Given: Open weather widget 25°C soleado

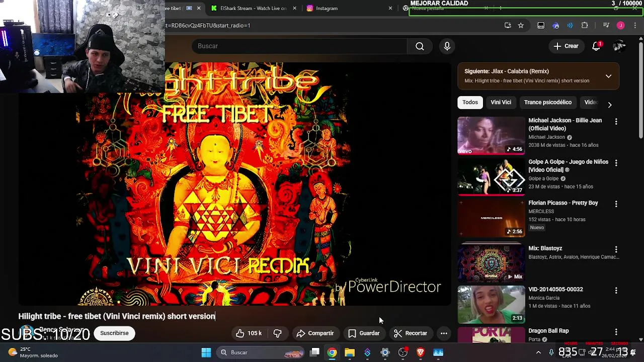Looking at the screenshot, I should (x=33, y=352).
